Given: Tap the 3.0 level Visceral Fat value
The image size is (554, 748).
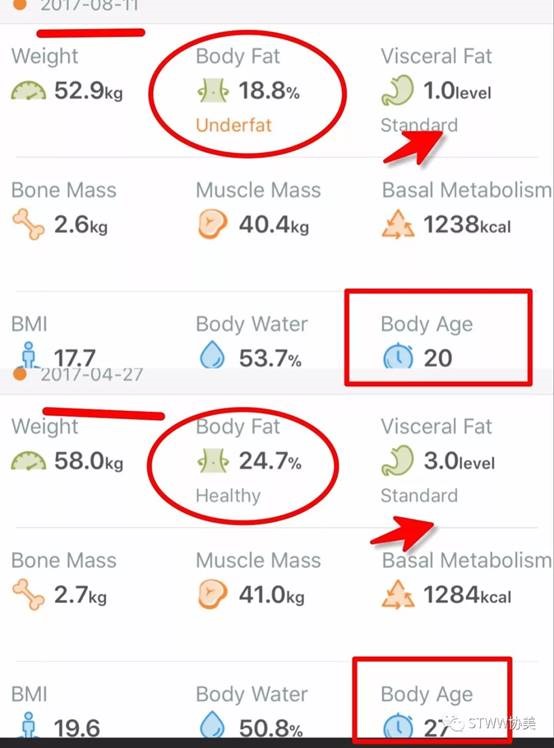Looking at the screenshot, I should (459, 461).
